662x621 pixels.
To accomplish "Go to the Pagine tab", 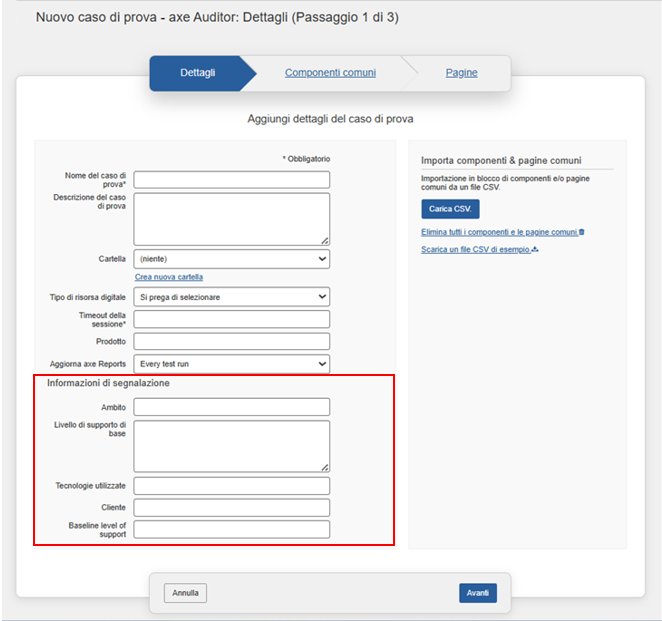I will point(461,73).
